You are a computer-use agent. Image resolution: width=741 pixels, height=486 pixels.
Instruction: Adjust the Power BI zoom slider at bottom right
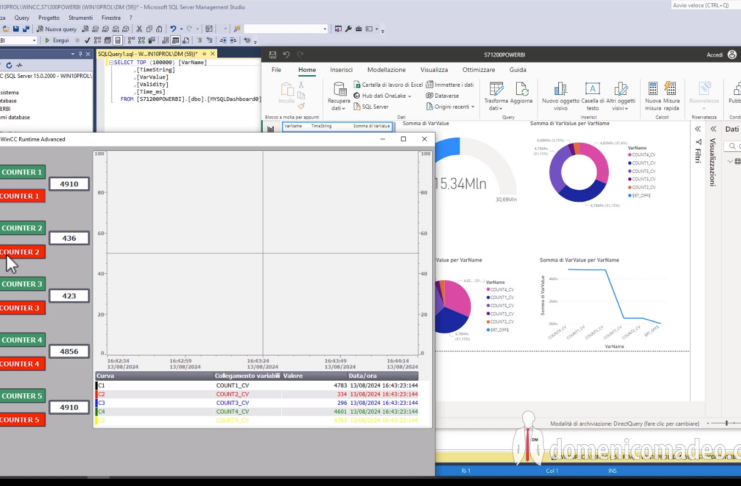pyautogui.click(x=726, y=423)
